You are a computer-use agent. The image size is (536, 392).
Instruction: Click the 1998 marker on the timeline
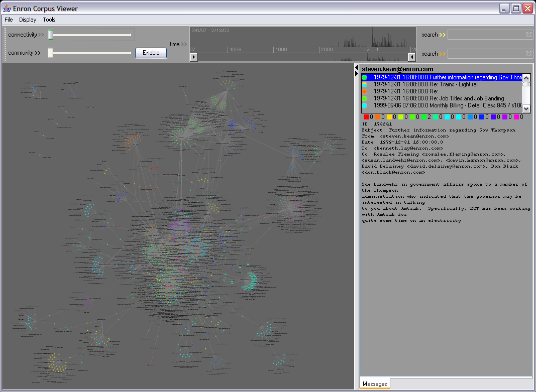pyautogui.click(x=235, y=50)
